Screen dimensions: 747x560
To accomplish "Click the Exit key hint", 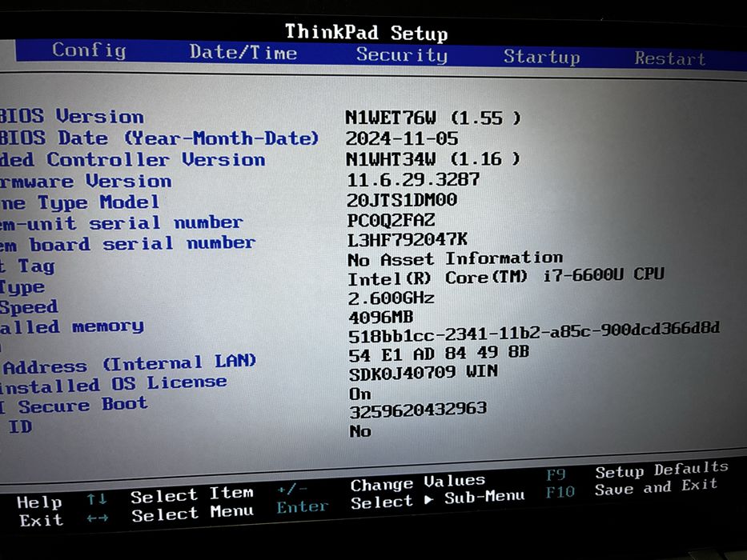I will 41,520.
